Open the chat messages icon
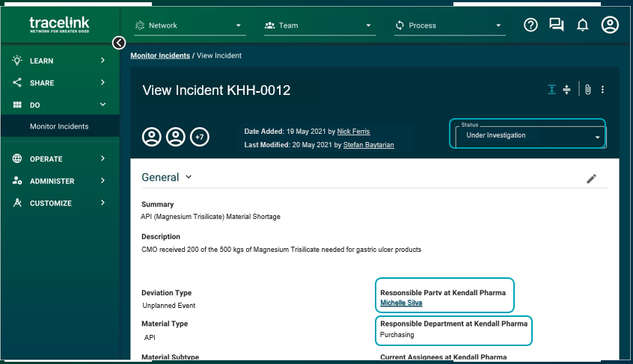This screenshot has width=633, height=364. 556,25
